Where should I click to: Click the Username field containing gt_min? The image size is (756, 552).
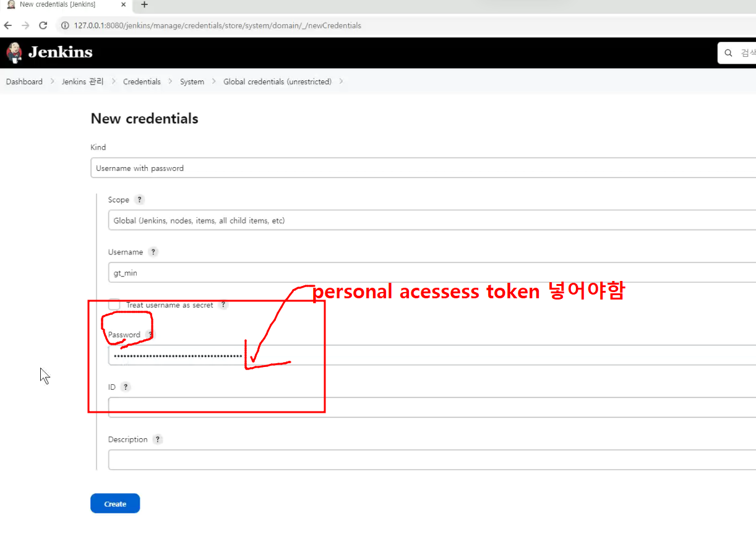coord(432,272)
